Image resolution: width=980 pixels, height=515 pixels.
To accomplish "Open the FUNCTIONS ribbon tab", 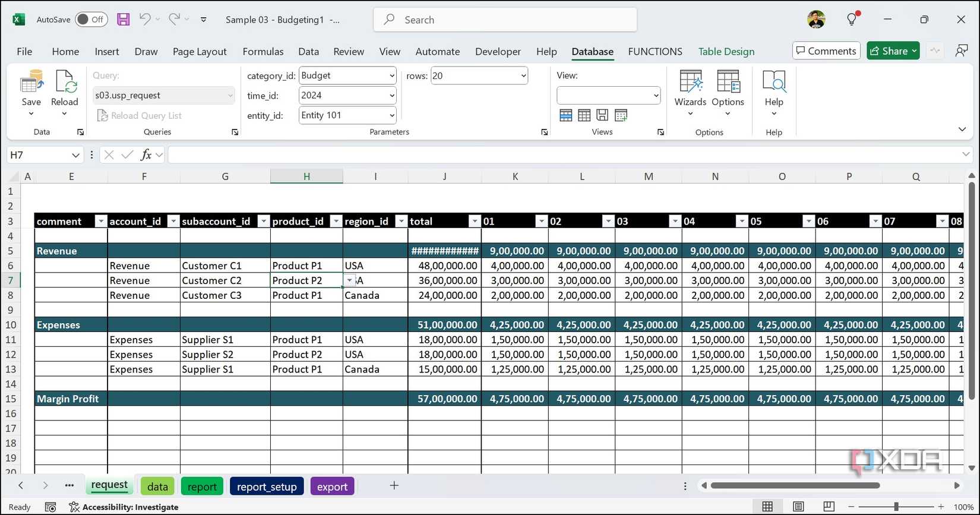I will pos(655,52).
